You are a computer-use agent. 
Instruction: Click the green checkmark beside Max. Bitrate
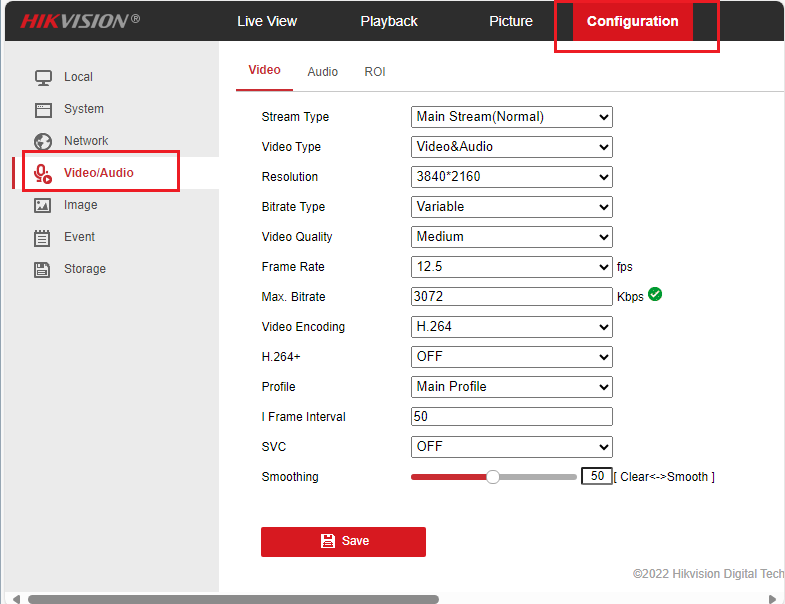pyautogui.click(x=655, y=295)
